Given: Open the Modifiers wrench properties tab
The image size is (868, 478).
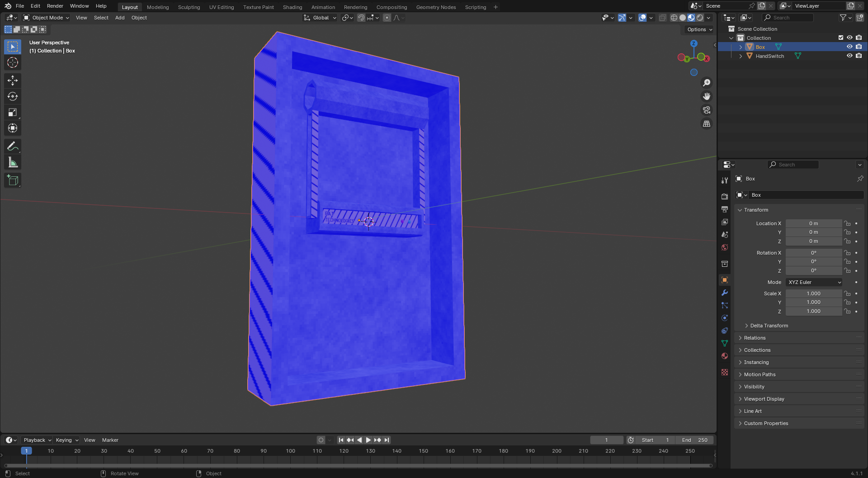Looking at the screenshot, I should coord(725,293).
